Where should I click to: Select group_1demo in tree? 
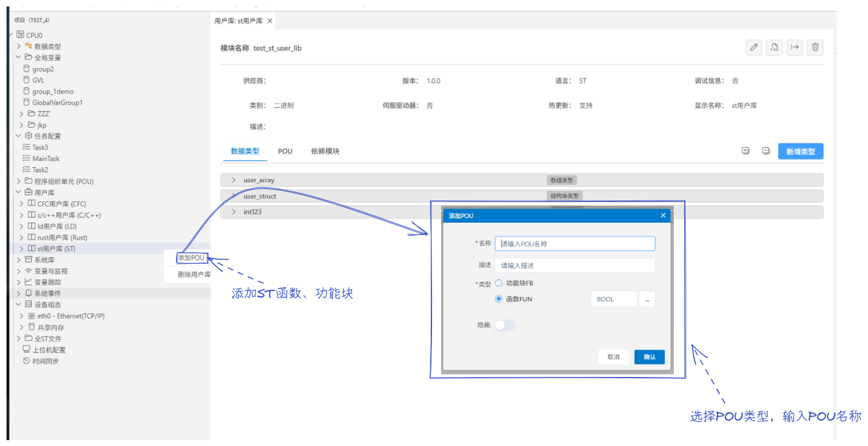(53, 91)
